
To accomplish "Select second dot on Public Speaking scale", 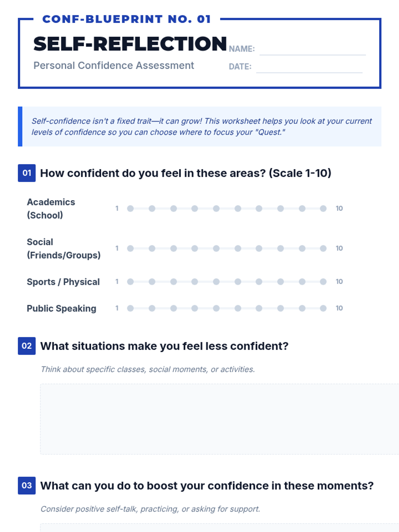I will [152, 308].
